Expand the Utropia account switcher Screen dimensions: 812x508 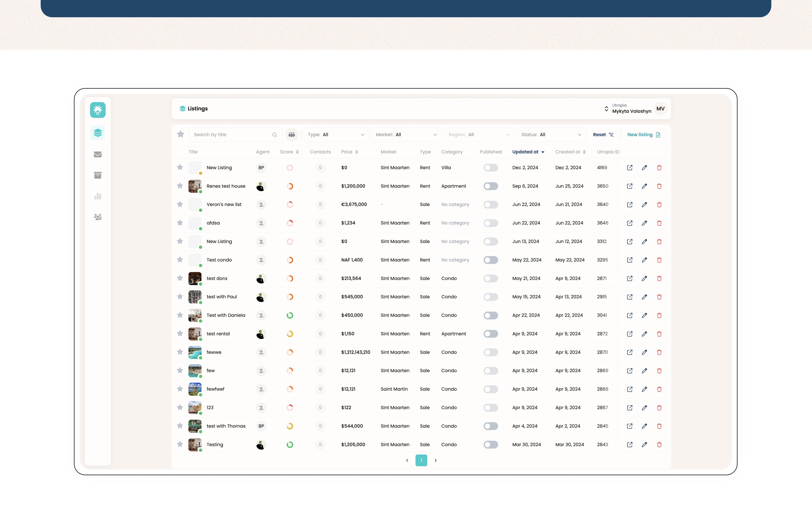(606, 109)
